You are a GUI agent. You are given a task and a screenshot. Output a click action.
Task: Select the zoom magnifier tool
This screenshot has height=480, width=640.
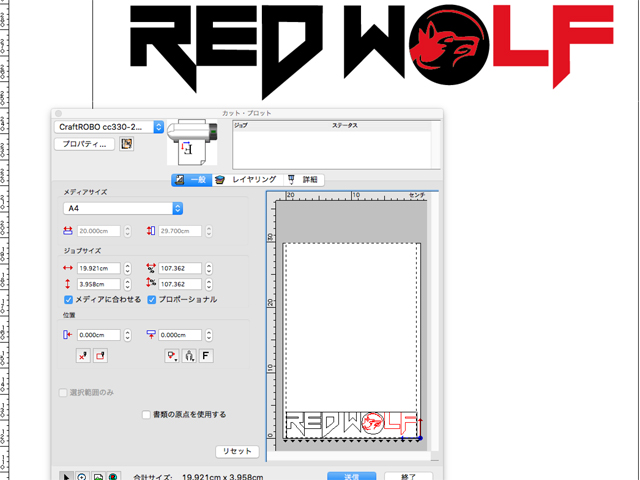pos(82,477)
